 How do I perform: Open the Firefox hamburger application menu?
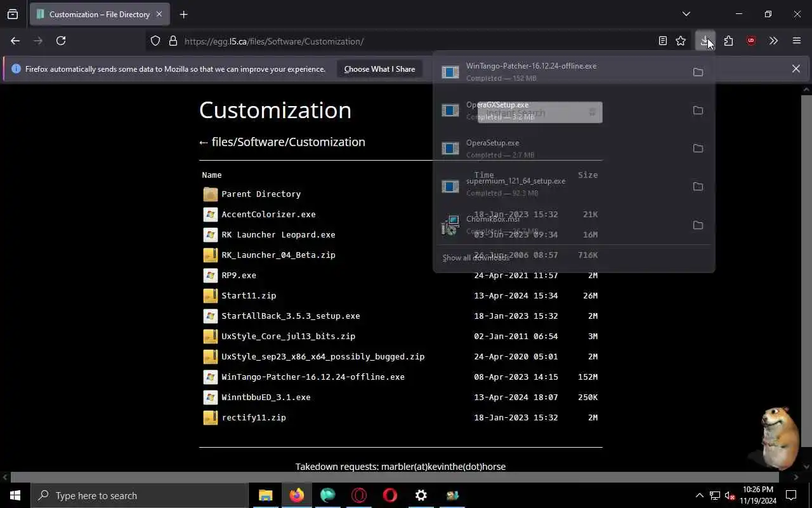click(x=797, y=41)
